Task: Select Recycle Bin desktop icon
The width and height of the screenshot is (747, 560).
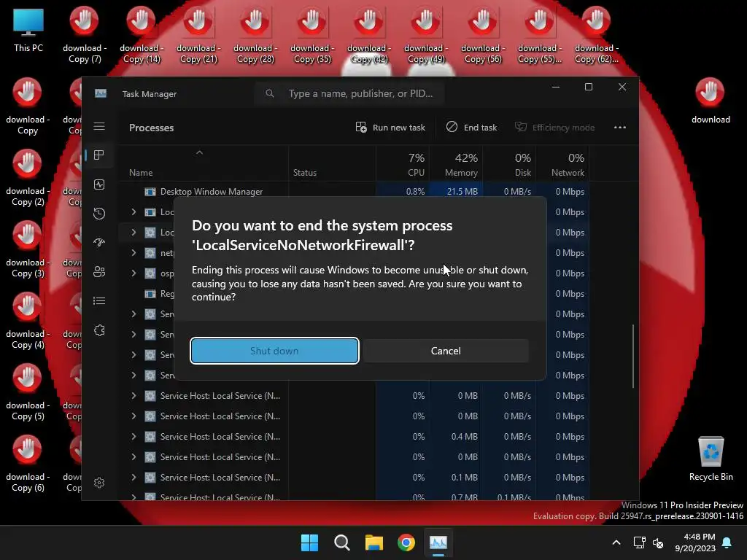Action: pos(711,459)
